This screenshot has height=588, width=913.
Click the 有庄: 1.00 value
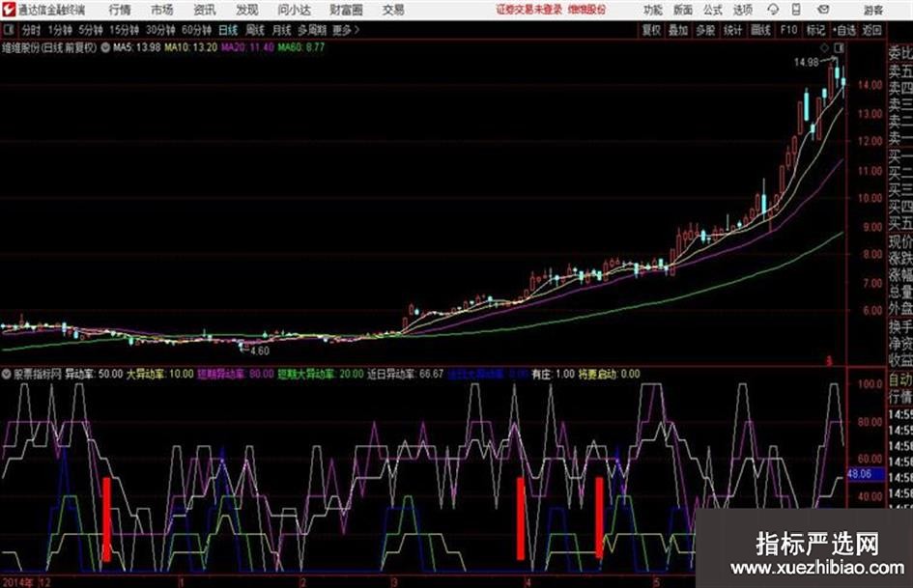(x=554, y=374)
